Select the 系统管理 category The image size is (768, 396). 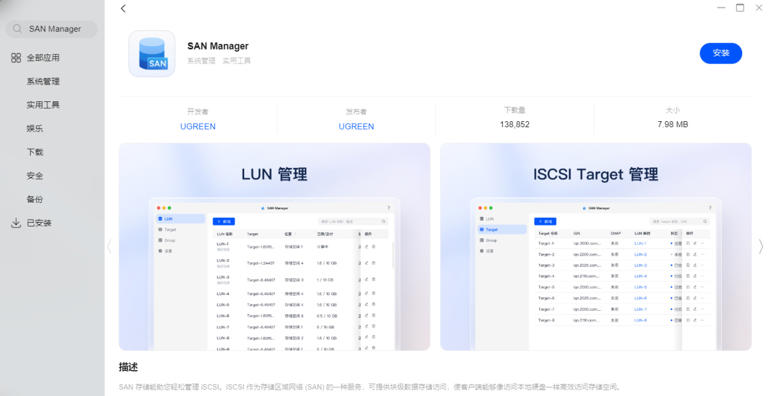coord(43,81)
